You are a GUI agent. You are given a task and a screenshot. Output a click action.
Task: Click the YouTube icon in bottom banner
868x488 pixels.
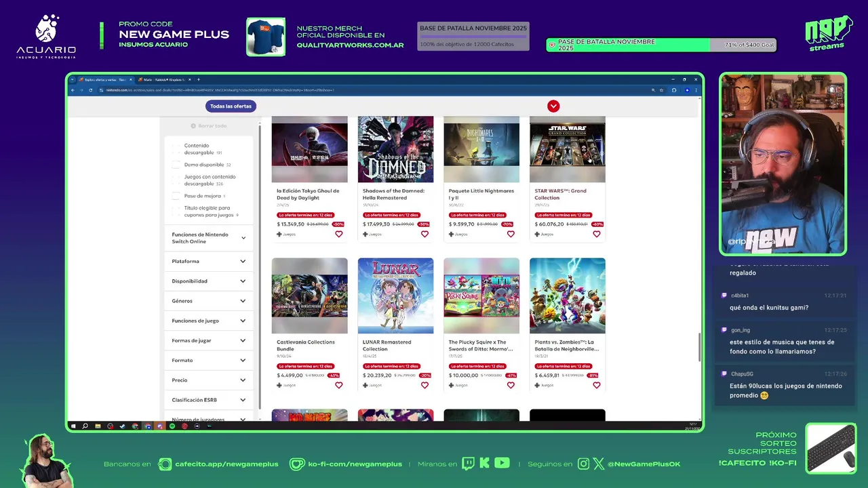502,464
